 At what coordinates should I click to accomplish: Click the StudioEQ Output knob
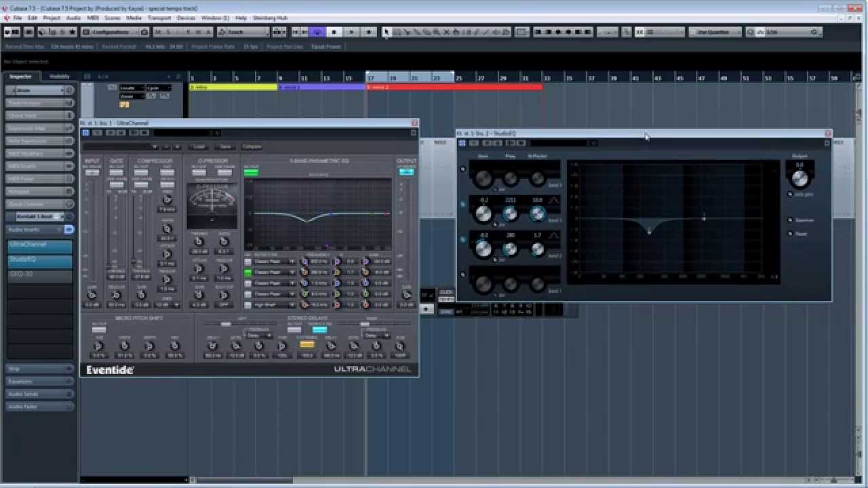point(800,178)
